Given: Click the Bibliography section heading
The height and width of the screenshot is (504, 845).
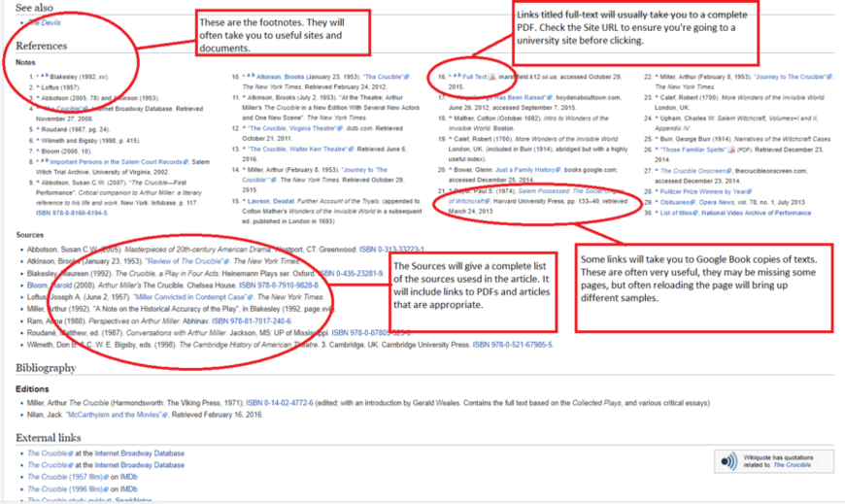Looking at the screenshot, I should click(46, 368).
